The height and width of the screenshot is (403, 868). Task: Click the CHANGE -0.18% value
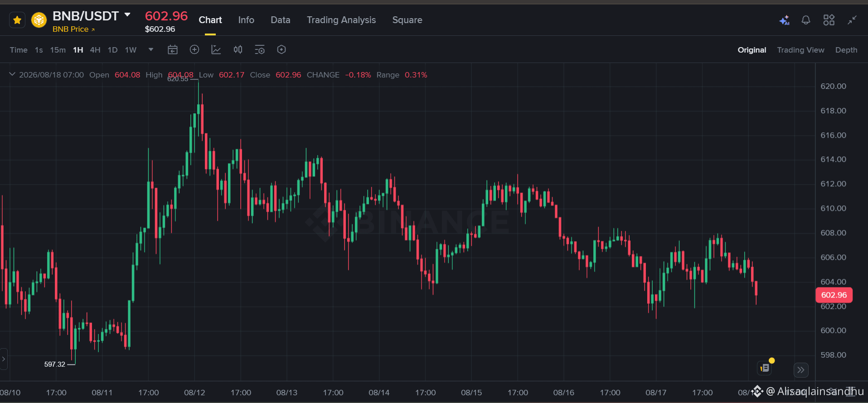tap(358, 75)
